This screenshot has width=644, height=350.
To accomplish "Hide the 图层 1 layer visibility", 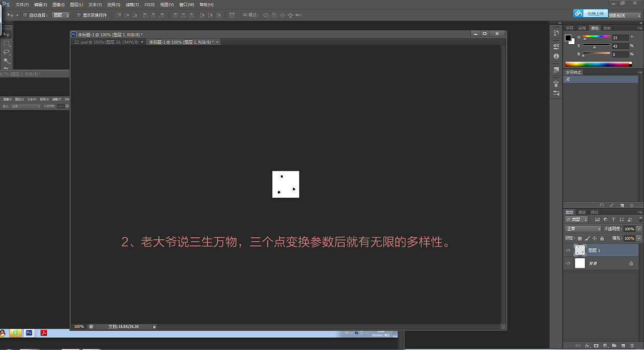I will coord(568,250).
